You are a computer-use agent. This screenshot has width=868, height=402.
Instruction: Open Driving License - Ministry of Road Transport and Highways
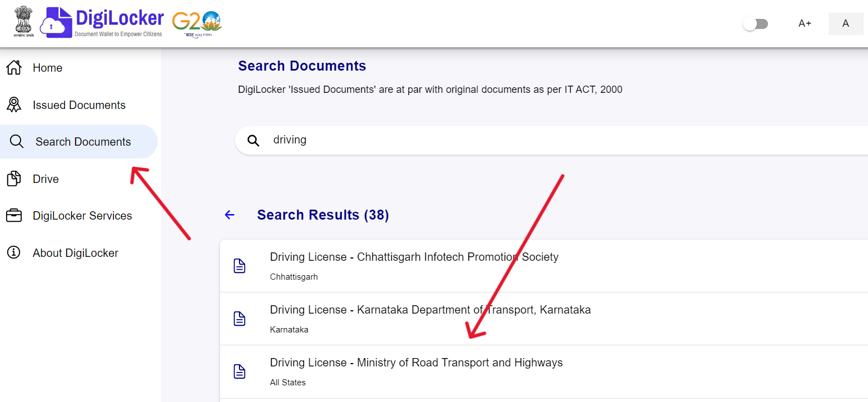click(416, 362)
